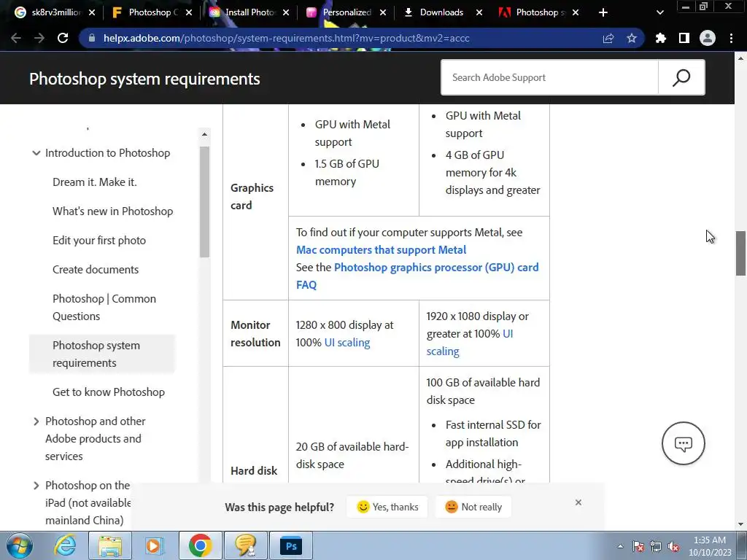Click the Monitor resolution row header
The image size is (747, 560).
point(255,334)
